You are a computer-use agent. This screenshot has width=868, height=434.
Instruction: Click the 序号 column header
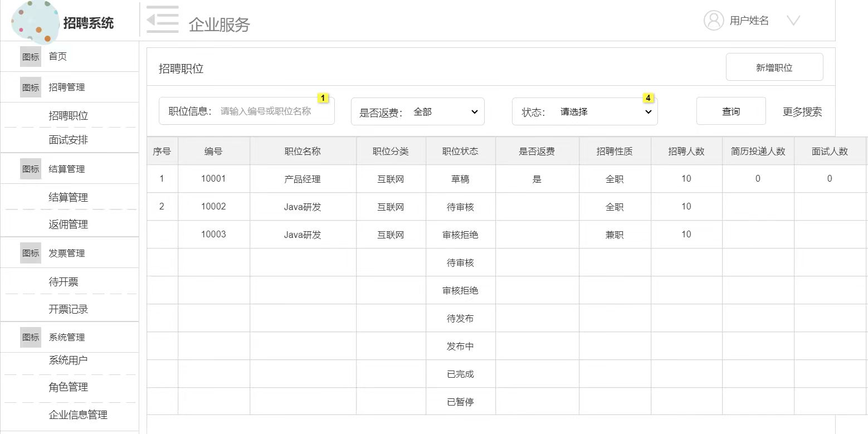tap(162, 151)
